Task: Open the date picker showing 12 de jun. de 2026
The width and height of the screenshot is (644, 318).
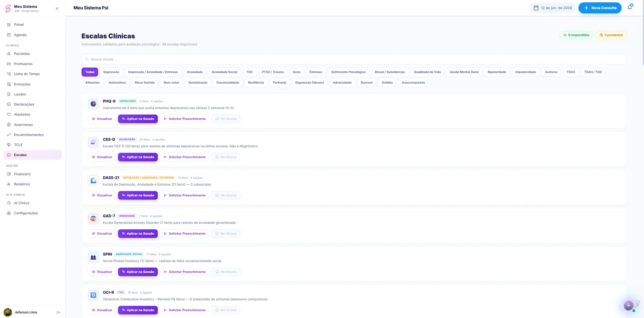Action: pos(553,8)
